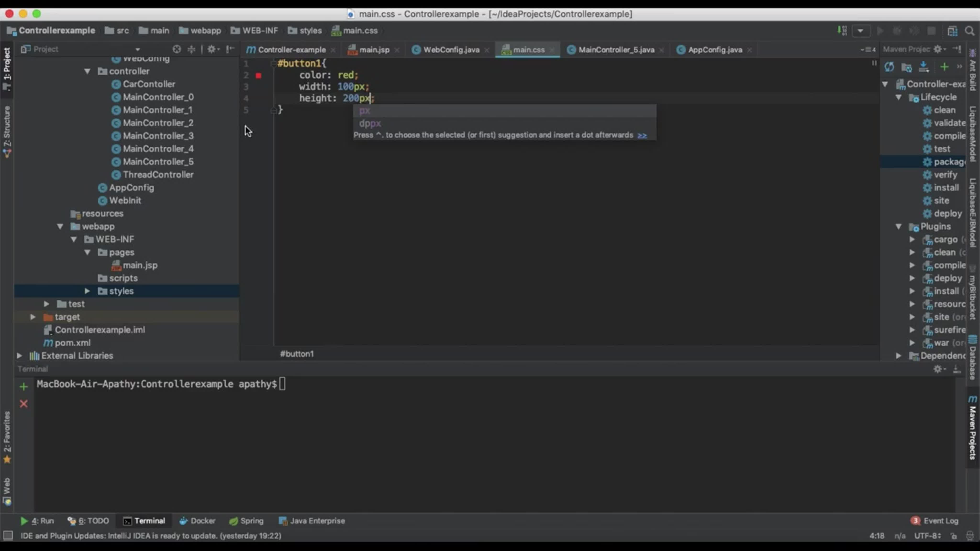The image size is (980, 551).
Task: Collapse the controller package node
Action: pos(88,71)
